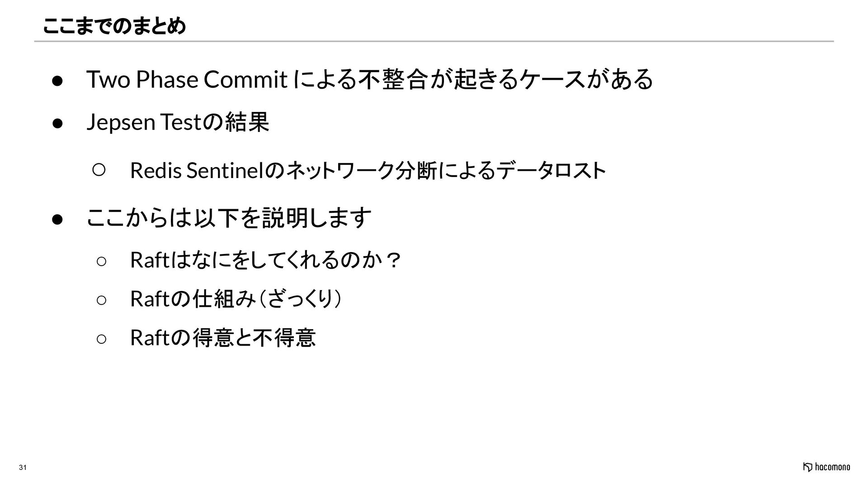Click the hollow circle beside Redis Sentinel

(x=99, y=170)
